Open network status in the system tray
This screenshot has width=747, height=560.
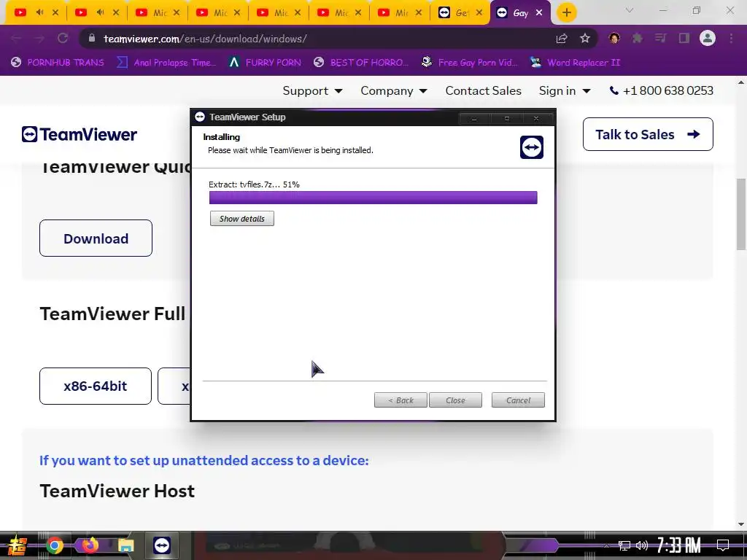(x=624, y=545)
